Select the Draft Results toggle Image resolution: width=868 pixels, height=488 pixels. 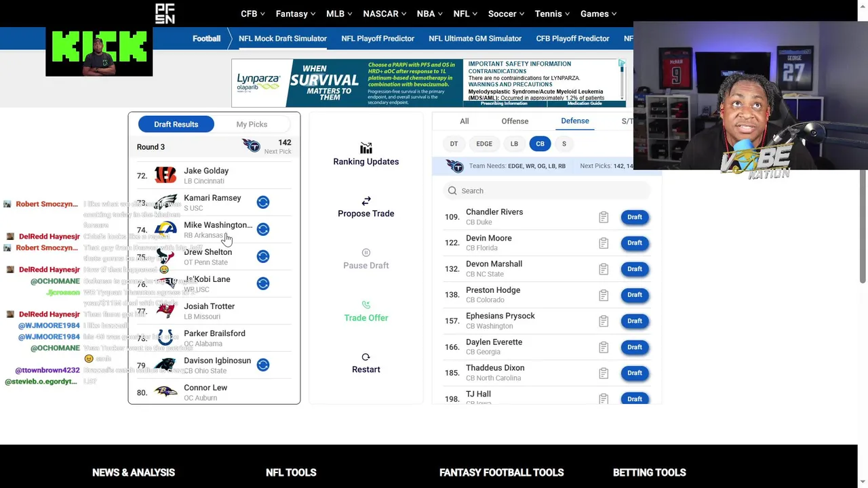point(176,124)
